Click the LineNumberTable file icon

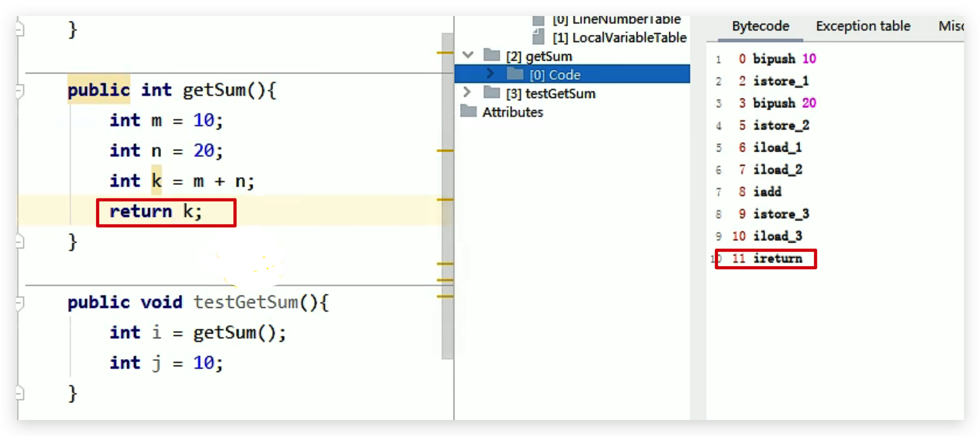click(x=538, y=20)
